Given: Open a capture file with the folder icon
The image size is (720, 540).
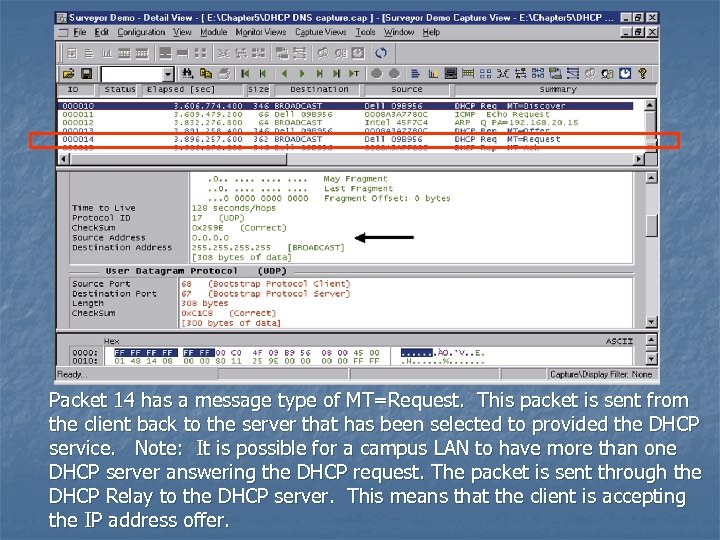Looking at the screenshot, I should [x=69, y=73].
